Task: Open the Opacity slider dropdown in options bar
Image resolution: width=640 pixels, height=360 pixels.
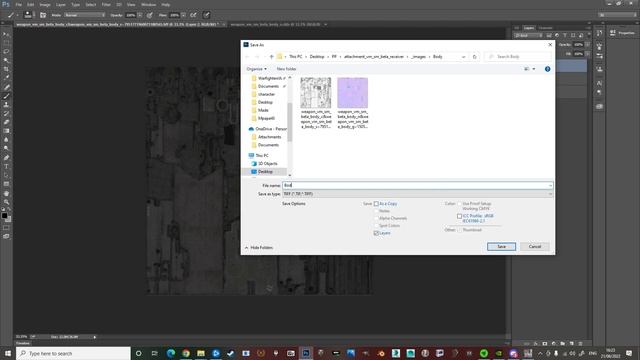Action: coord(140,15)
